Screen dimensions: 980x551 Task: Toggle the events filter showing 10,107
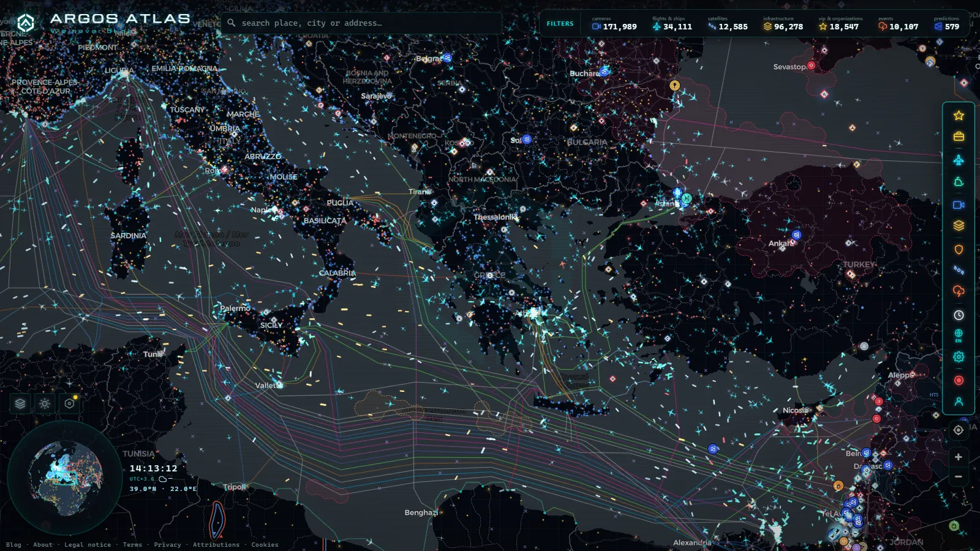tap(899, 24)
